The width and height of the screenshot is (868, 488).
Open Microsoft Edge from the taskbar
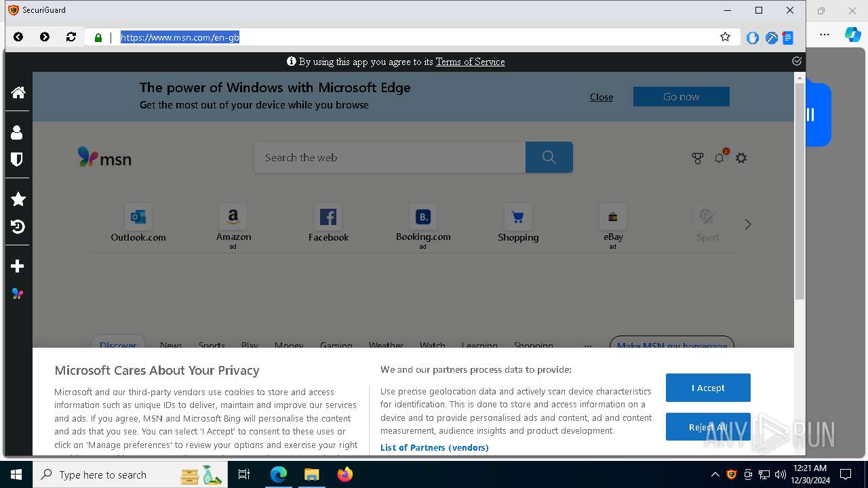click(x=279, y=474)
